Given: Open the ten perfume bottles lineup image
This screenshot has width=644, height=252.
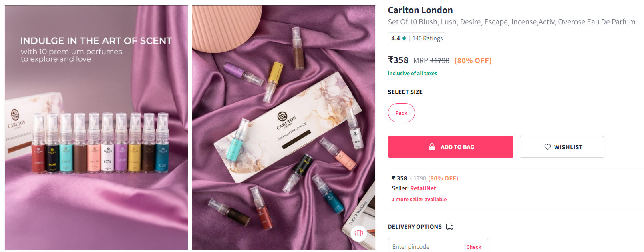Looking at the screenshot, I should tap(96, 128).
